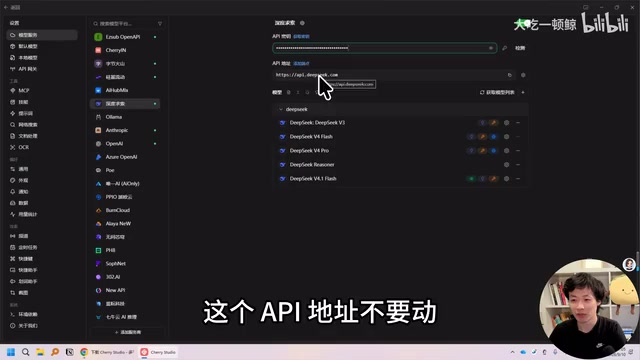This screenshot has height=360, width=640.
Task: Open the Ezsub OpenAPI provider
Action: point(124,37)
